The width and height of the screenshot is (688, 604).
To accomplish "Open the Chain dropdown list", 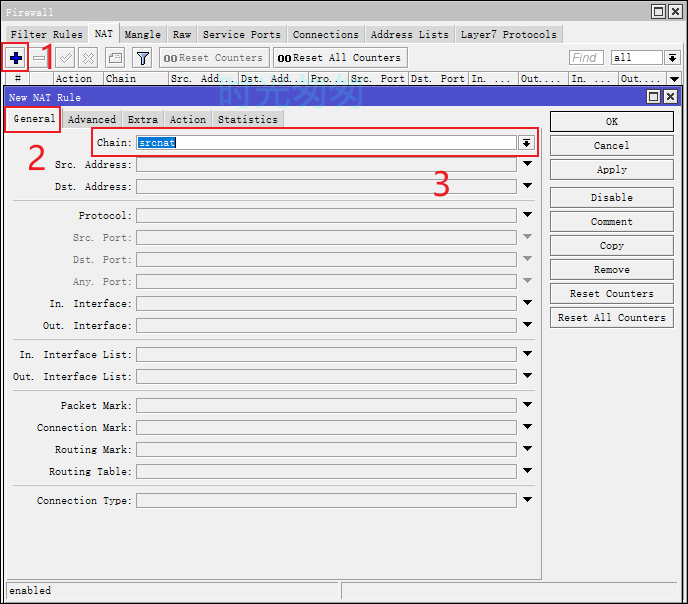I will 526,143.
